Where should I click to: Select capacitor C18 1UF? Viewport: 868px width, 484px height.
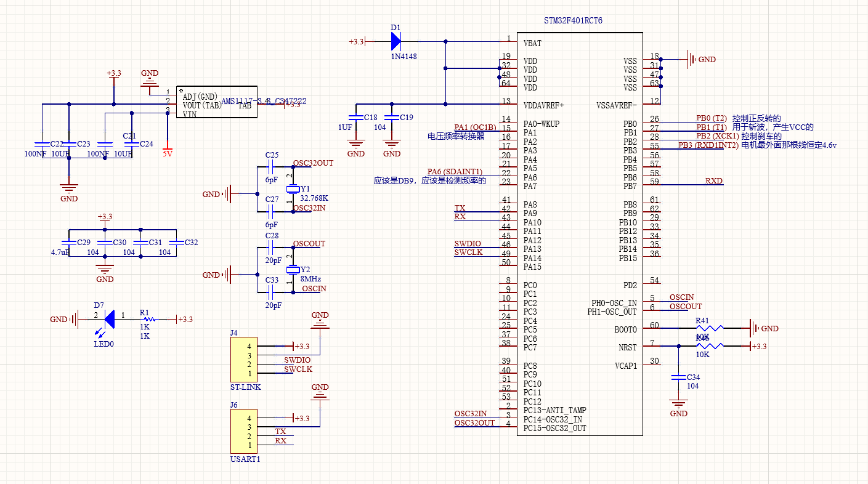[356, 117]
